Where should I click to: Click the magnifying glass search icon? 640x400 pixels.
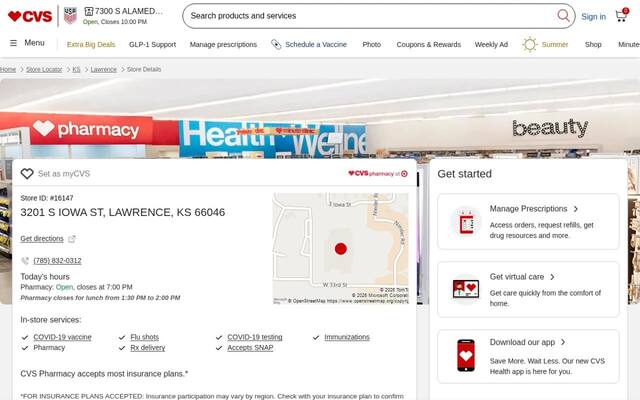(x=563, y=16)
